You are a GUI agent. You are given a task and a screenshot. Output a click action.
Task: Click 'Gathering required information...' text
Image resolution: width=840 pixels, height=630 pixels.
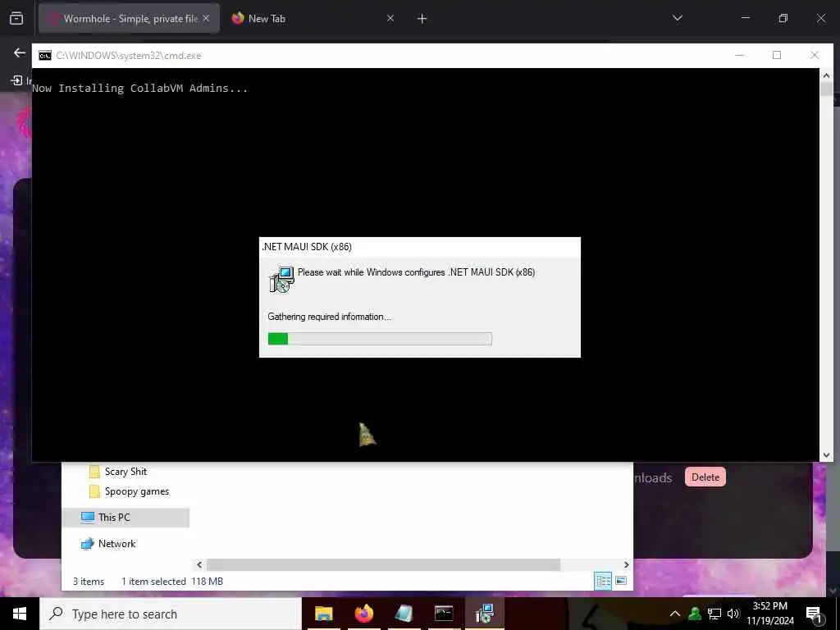coord(330,317)
